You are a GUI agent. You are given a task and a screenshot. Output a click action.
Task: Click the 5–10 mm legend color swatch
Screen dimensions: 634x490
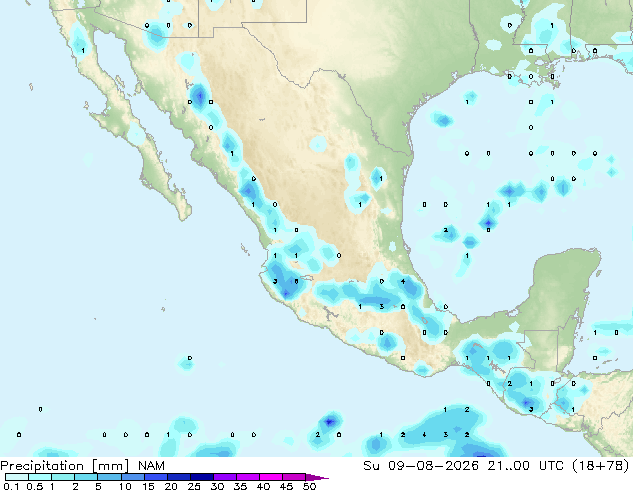click(109, 477)
